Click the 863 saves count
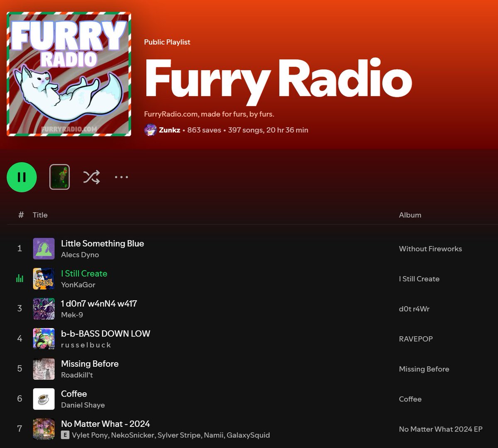The width and height of the screenshot is (498, 448). coord(204,130)
